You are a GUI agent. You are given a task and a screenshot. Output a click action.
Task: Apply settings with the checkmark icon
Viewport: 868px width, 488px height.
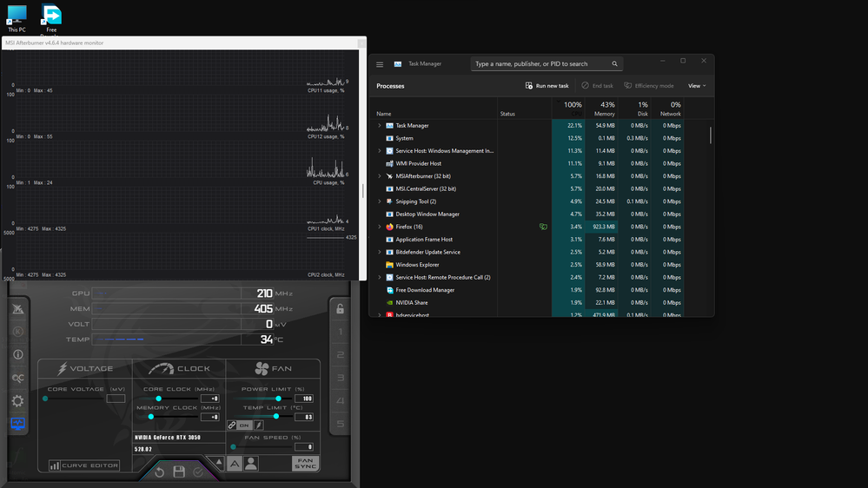pos(197,472)
